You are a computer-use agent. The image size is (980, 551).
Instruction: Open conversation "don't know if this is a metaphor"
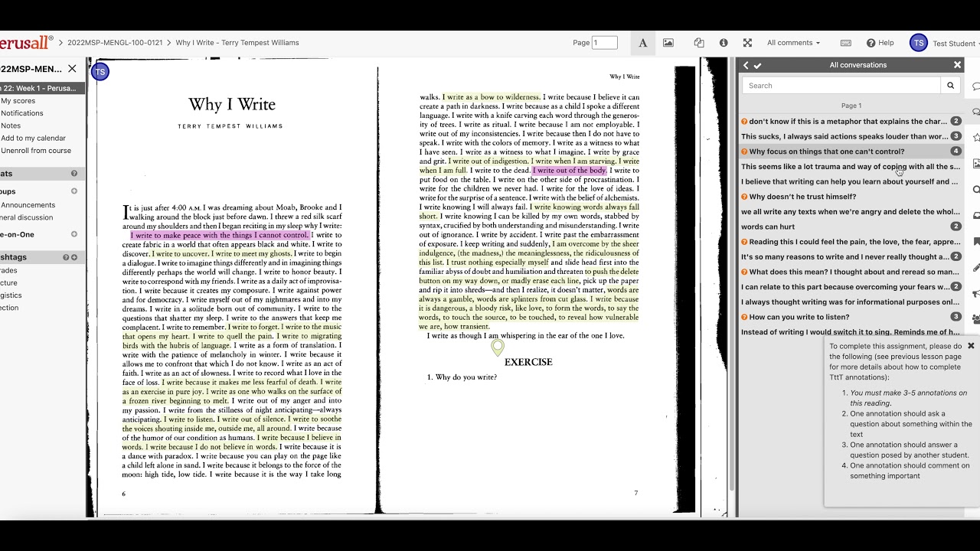click(x=851, y=121)
